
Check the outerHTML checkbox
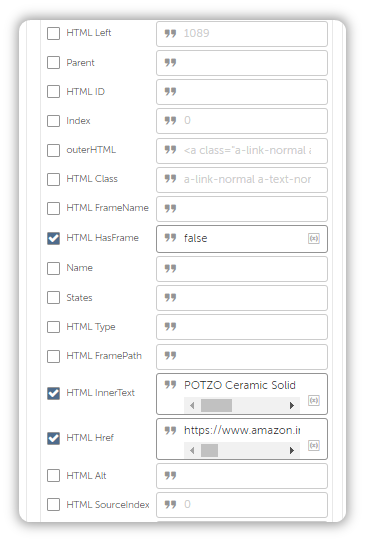coord(53,150)
